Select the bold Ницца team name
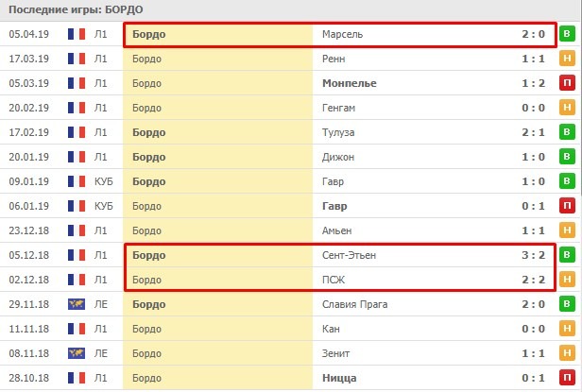 339,378
